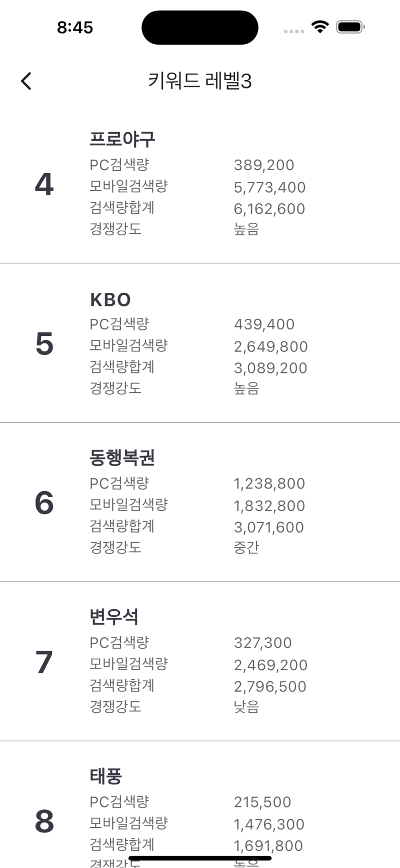
Task: Toggle the 낮음 competition label for 변우석
Action: [x=245, y=707]
